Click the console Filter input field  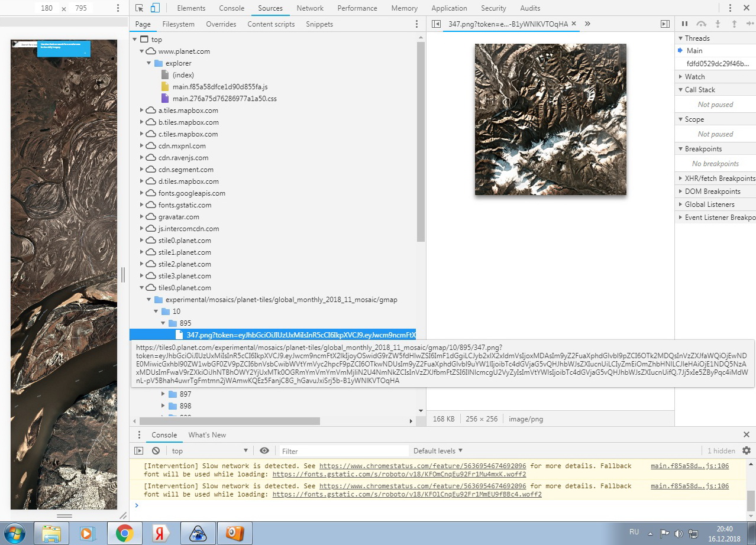(x=344, y=451)
